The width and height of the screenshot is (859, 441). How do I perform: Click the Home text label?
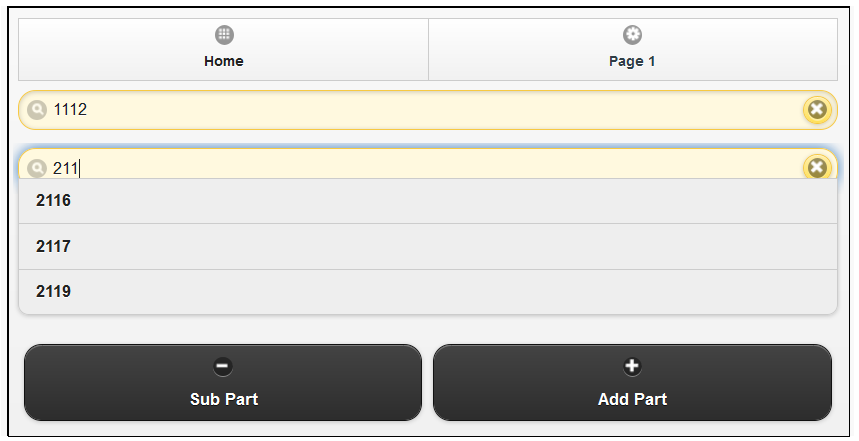pos(224,61)
